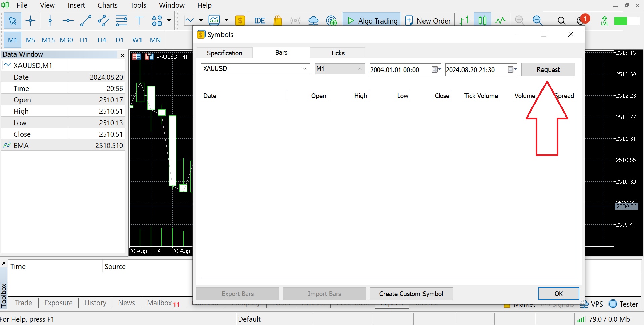
Task: Select the Crosshair tool
Action: [31, 20]
